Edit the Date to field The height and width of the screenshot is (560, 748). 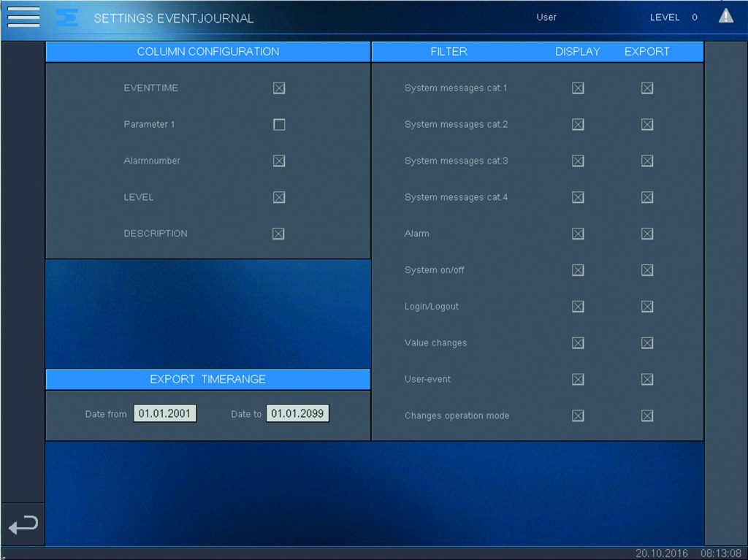(x=297, y=414)
